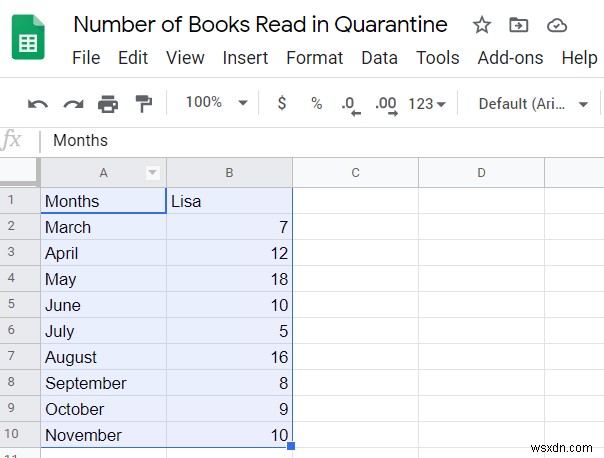Image resolution: width=604 pixels, height=458 pixels.
Task: Star this spreadsheet document
Action: (x=482, y=26)
